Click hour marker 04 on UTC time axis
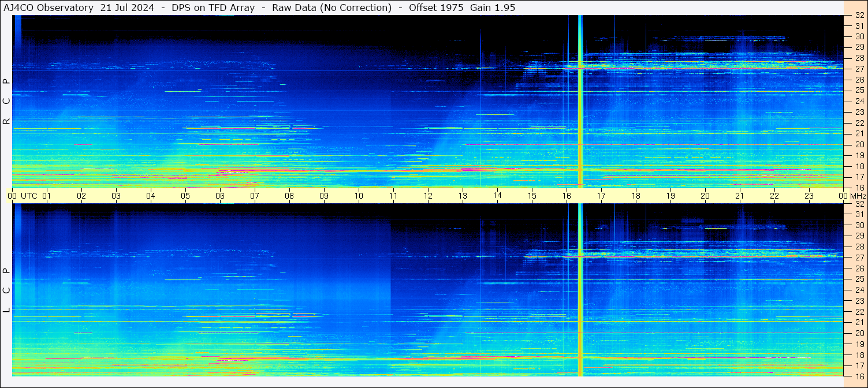This screenshot has width=868, height=388. pyautogui.click(x=151, y=196)
